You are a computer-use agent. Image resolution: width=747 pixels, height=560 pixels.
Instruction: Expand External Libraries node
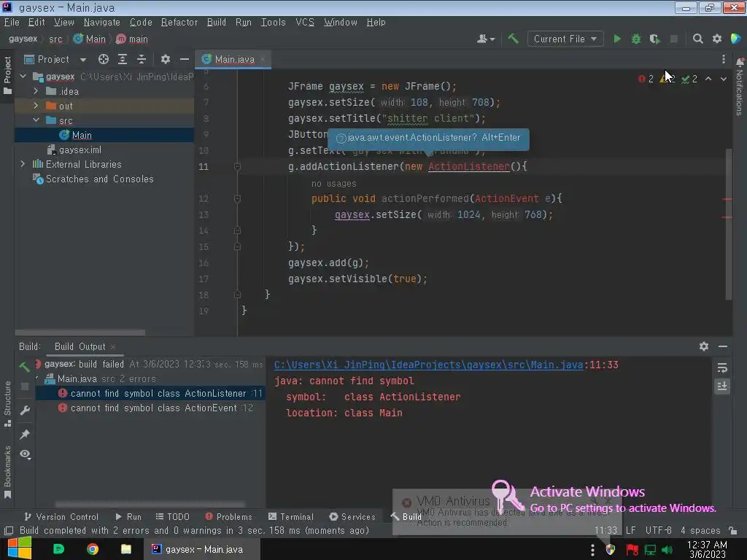[23, 164]
